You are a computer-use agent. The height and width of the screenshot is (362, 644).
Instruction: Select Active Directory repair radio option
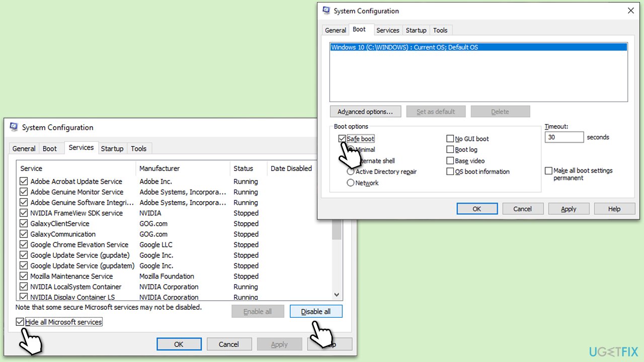[x=351, y=171]
